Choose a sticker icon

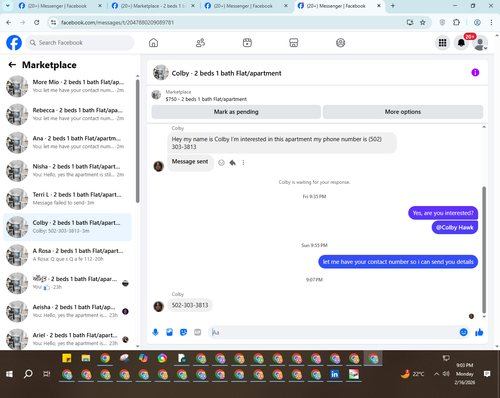[x=183, y=332]
